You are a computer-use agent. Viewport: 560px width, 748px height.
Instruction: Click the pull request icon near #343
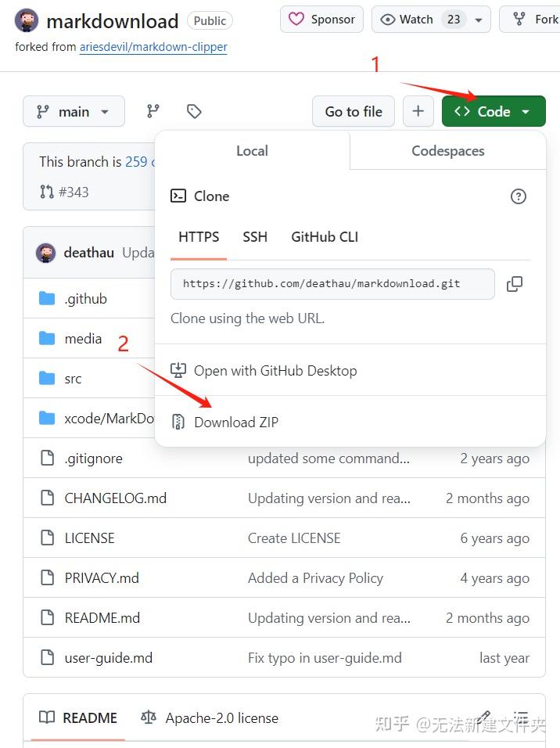pyautogui.click(x=47, y=192)
